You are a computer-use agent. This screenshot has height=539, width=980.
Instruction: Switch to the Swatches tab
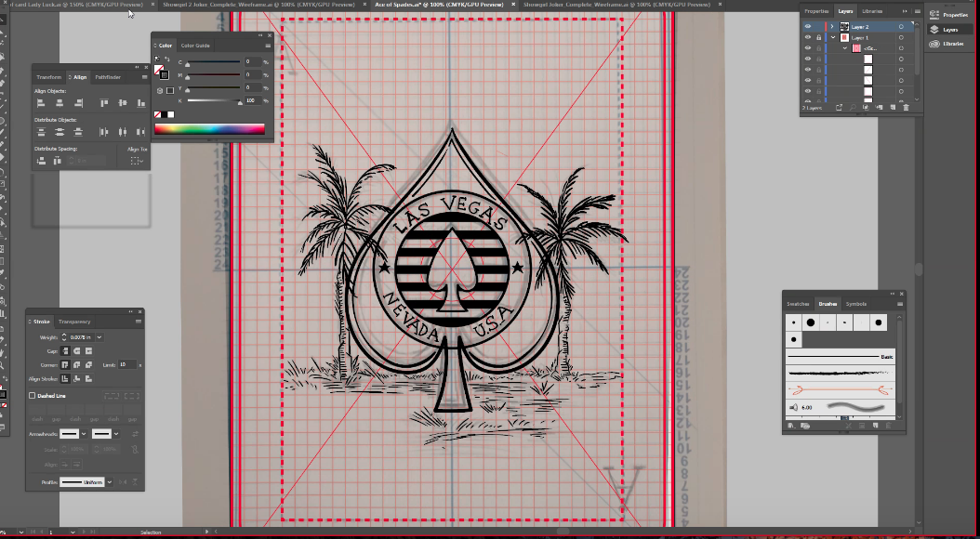pos(798,304)
